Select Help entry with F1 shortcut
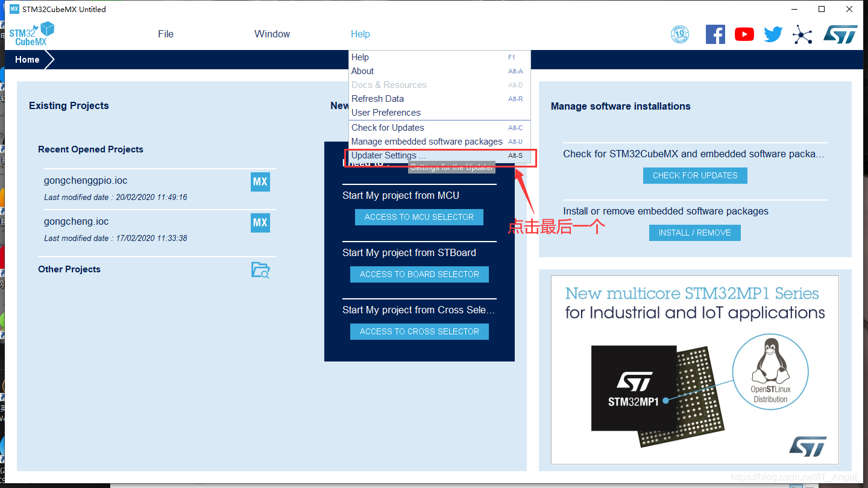The height and width of the screenshot is (488, 868). (x=439, y=57)
